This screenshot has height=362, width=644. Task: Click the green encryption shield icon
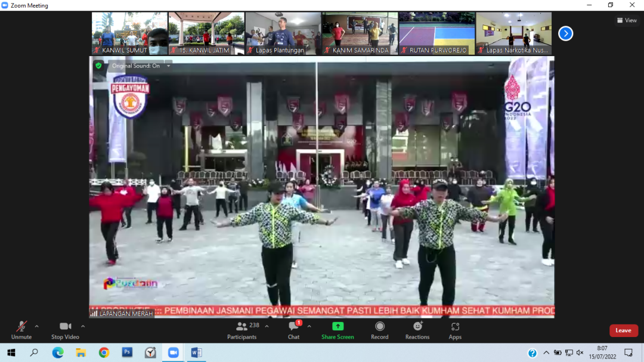click(98, 66)
